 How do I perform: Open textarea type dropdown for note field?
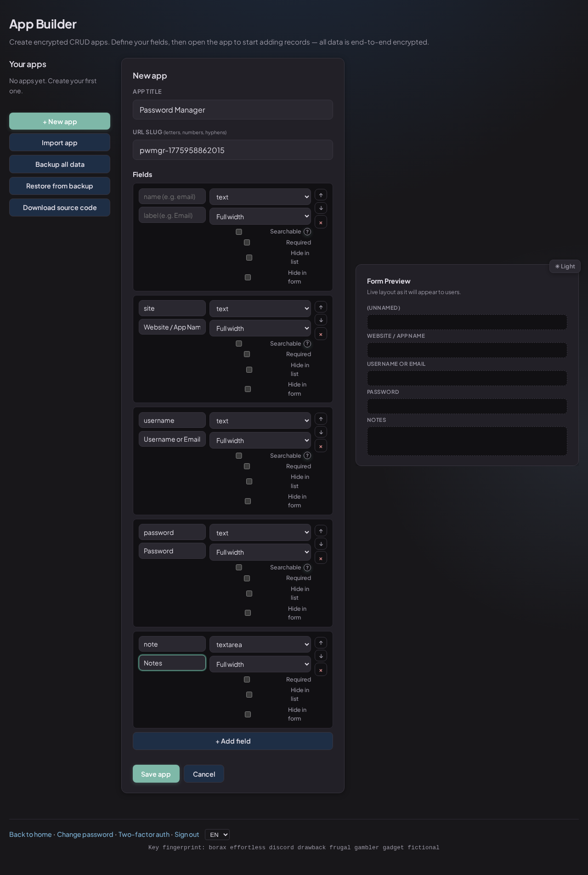[260, 644]
